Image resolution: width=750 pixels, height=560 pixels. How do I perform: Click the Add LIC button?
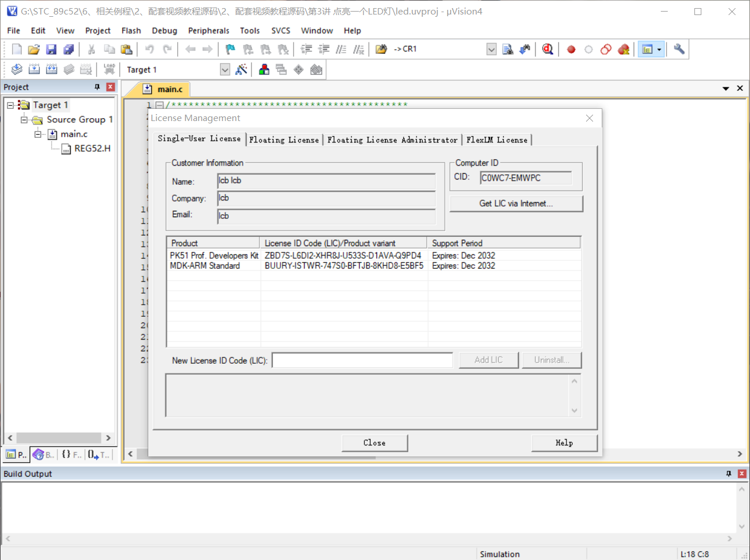[x=489, y=360]
